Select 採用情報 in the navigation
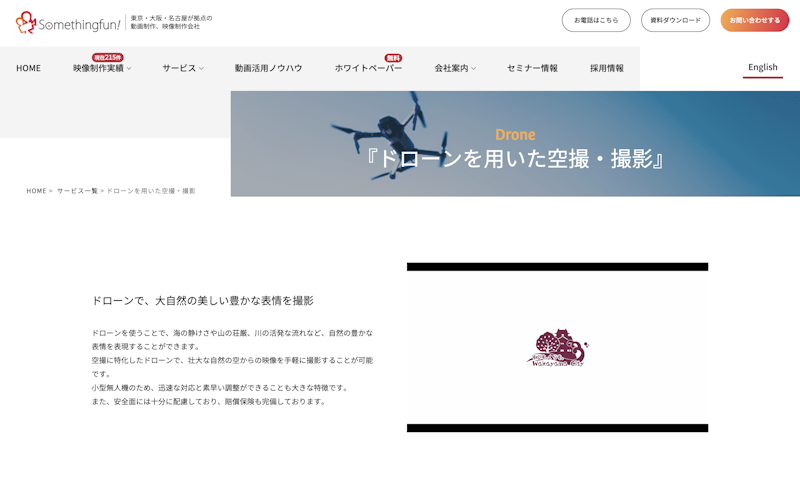 [x=606, y=68]
